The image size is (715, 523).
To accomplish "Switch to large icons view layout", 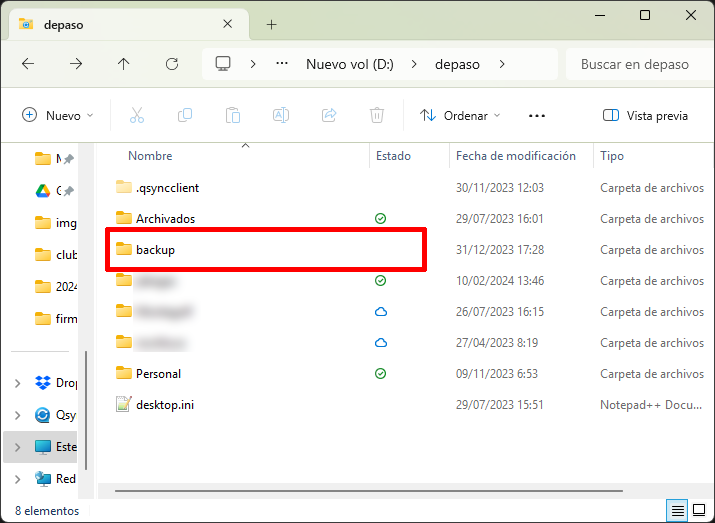I will coord(698,511).
